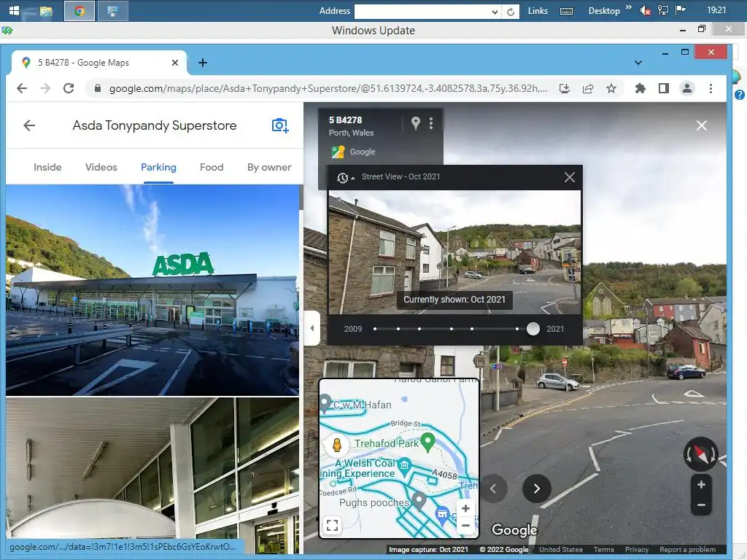The height and width of the screenshot is (560, 747).
Task: Click the historical Street View preview image
Action: tap(454, 252)
